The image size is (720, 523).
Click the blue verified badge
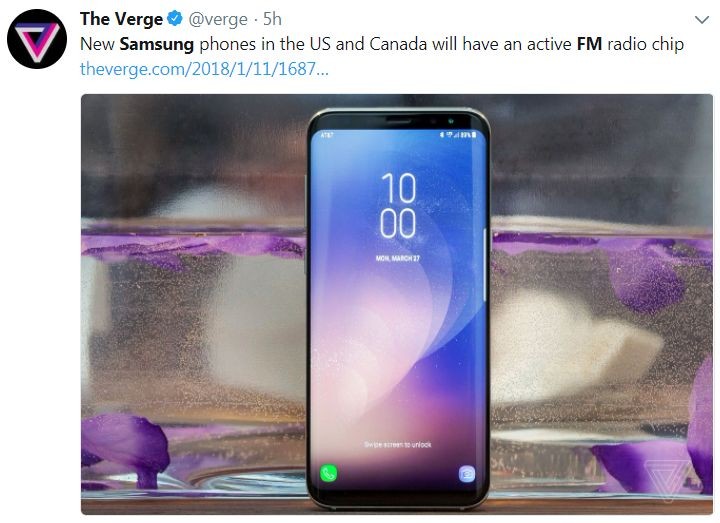(x=175, y=19)
